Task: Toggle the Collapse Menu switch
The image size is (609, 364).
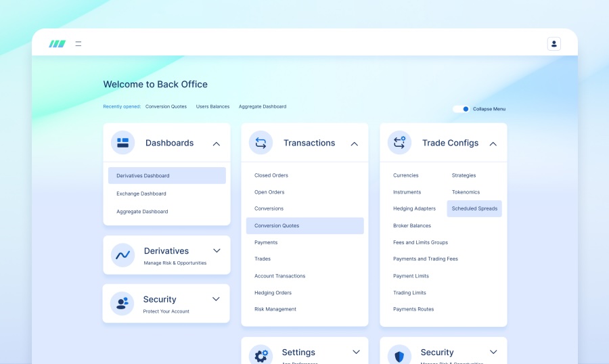Action: [x=461, y=109]
